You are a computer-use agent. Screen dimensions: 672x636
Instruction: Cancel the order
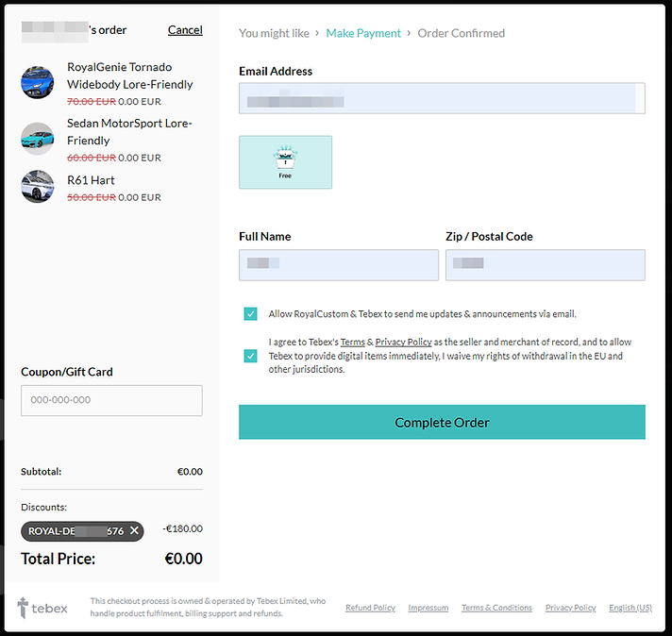pos(185,30)
